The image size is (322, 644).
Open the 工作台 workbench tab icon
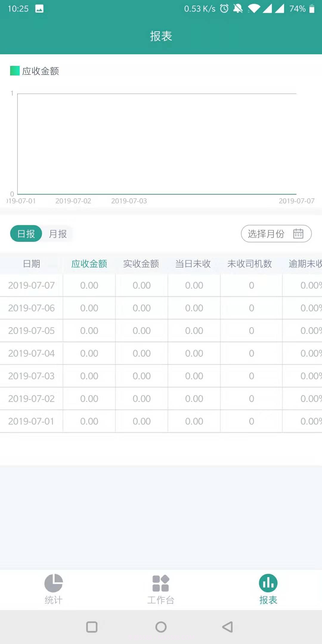coord(161,583)
